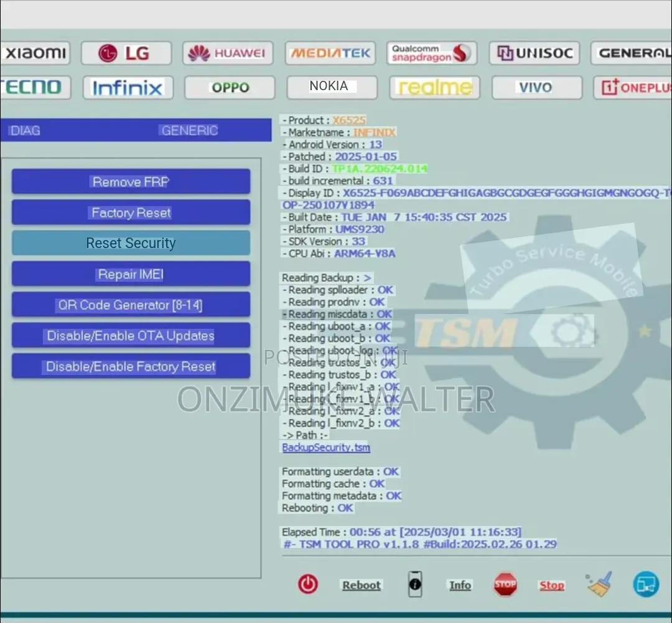Screen dimensions: 672x623
Task: Select the Formatting metadata OK line
Action: point(342,496)
